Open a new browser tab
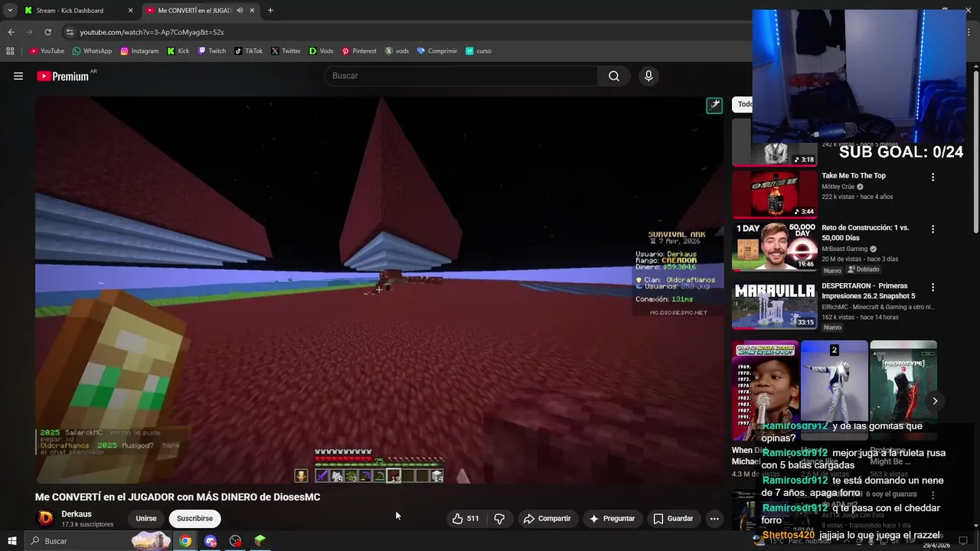The image size is (980, 551). (270, 11)
